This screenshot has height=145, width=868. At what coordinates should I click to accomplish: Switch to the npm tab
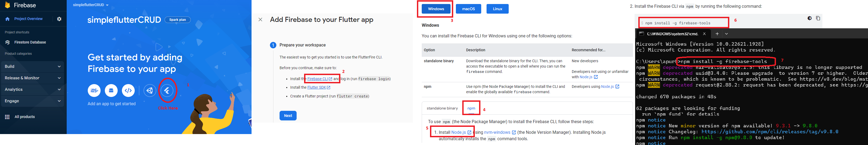tap(471, 108)
